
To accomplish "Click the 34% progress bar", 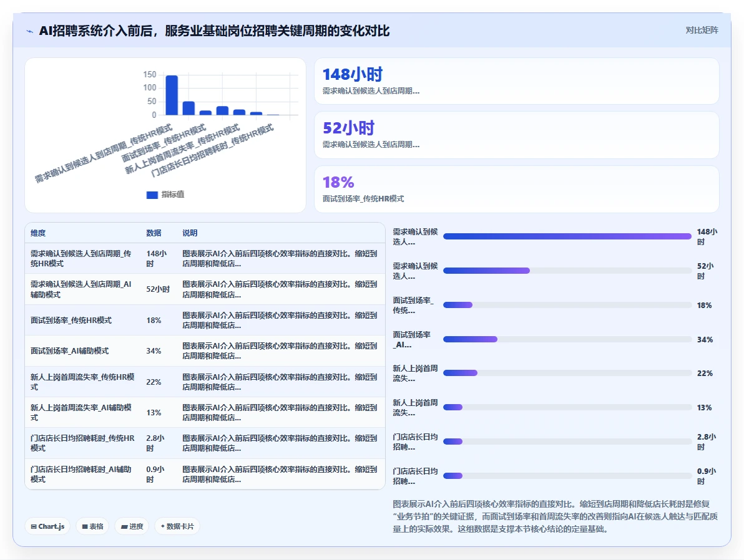I will (x=567, y=339).
